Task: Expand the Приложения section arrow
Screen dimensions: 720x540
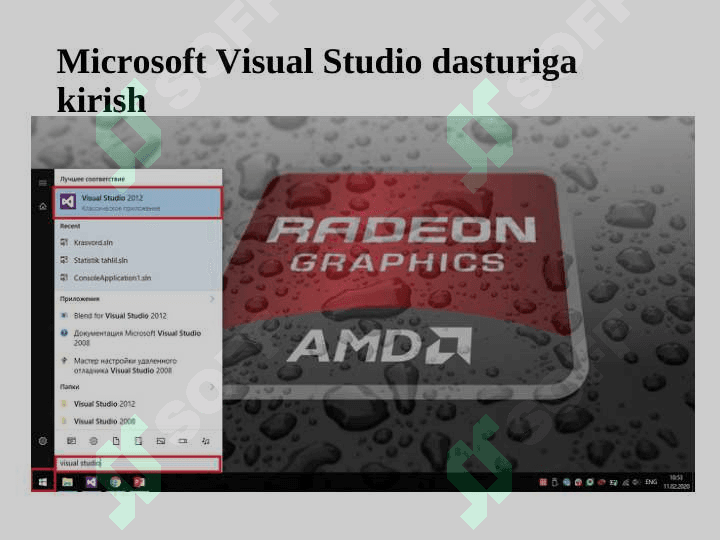Action: 212,299
